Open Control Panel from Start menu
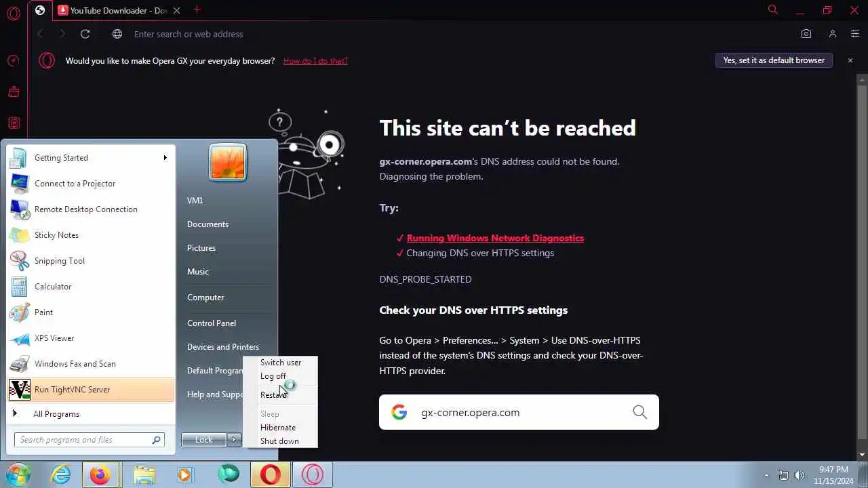This screenshot has width=868, height=488. point(212,323)
